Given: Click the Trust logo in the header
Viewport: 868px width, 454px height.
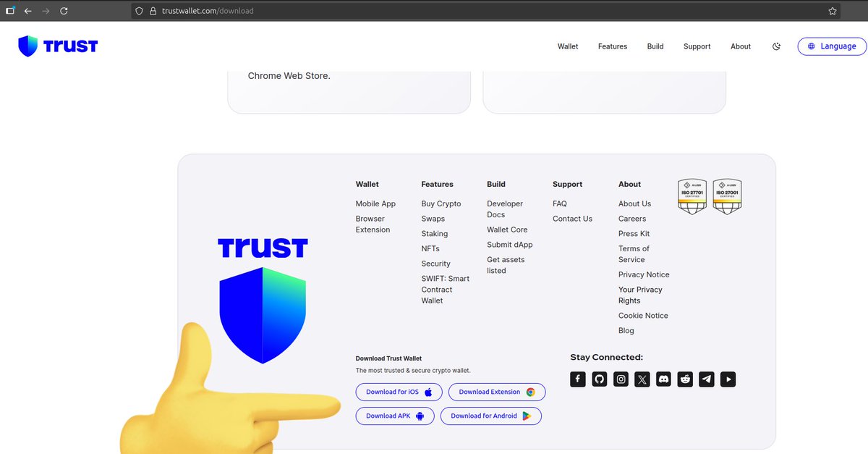Looking at the screenshot, I should click(x=58, y=46).
